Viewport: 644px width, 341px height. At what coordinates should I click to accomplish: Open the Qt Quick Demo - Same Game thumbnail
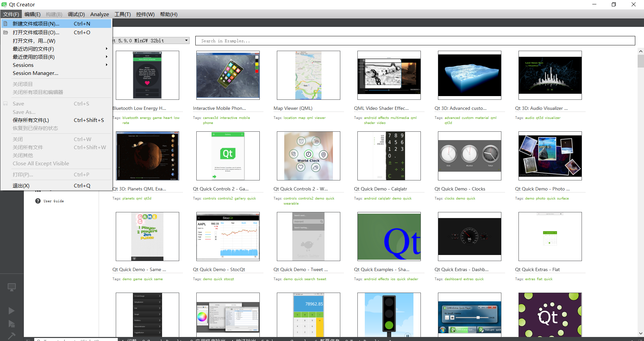click(147, 237)
